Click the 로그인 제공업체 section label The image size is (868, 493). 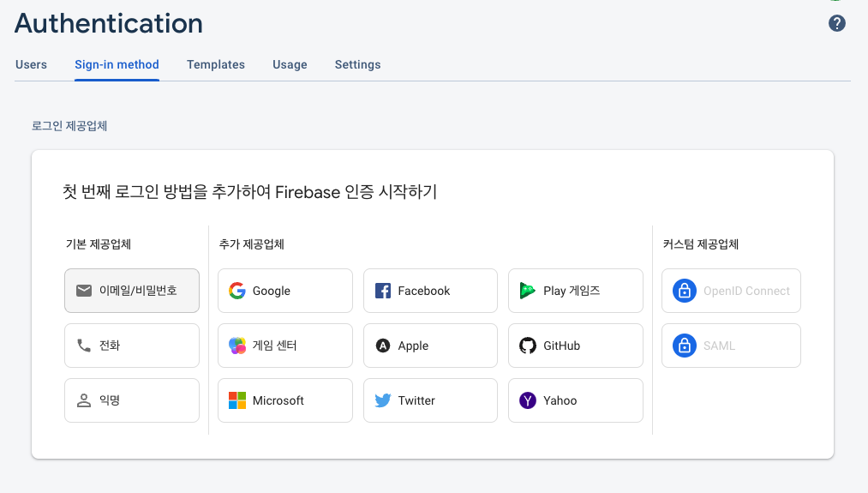point(69,126)
